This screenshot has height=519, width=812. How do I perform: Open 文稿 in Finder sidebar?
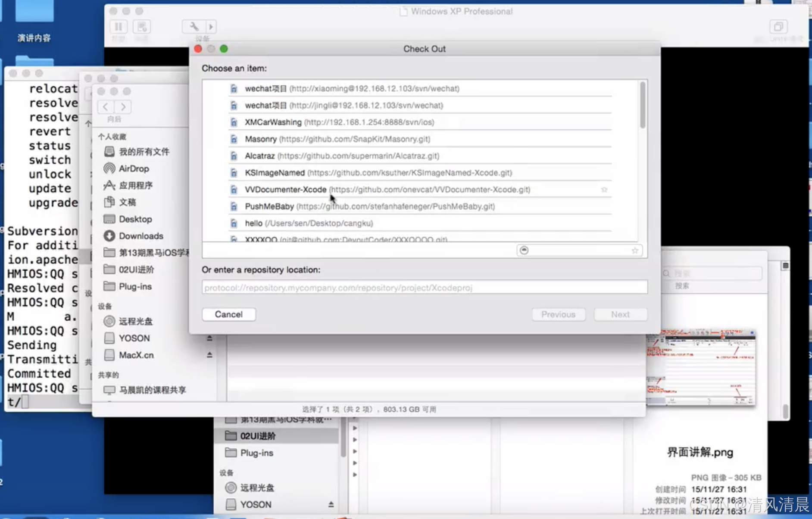coord(120,202)
